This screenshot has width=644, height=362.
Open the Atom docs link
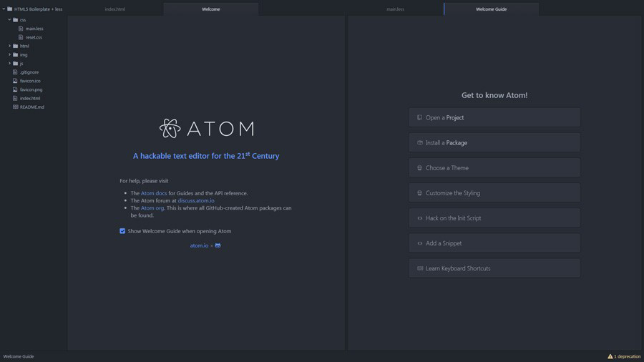154,193
